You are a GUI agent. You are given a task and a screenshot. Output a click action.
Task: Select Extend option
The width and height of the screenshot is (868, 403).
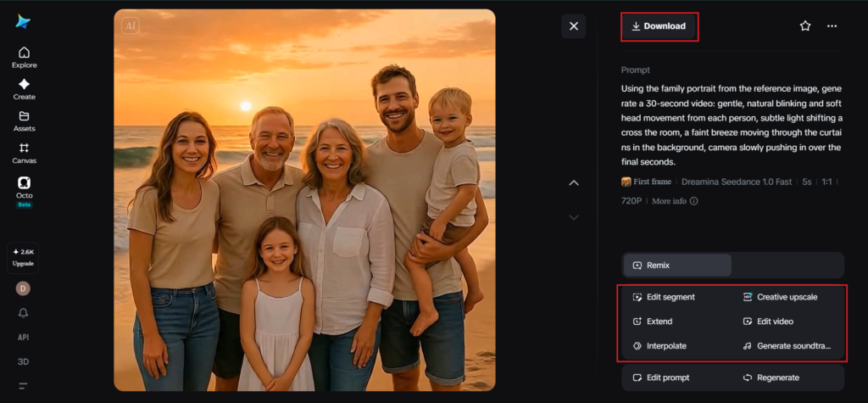point(652,322)
